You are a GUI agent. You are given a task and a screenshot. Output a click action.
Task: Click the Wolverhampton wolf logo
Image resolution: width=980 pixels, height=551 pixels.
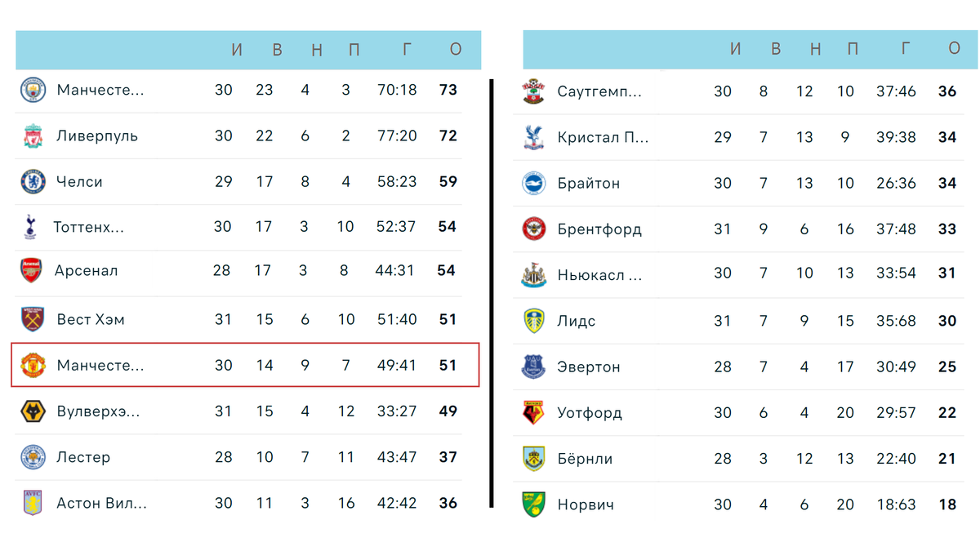click(33, 411)
